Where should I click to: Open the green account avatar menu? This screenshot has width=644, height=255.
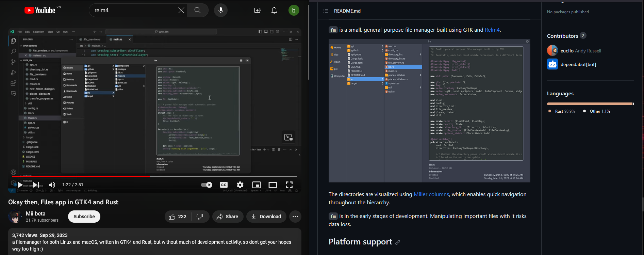(294, 10)
